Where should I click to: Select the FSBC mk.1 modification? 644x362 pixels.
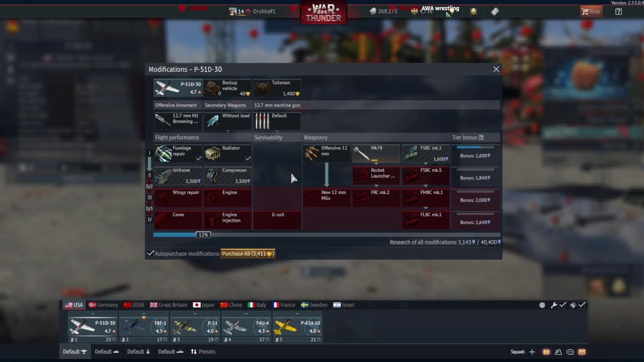pos(425,153)
